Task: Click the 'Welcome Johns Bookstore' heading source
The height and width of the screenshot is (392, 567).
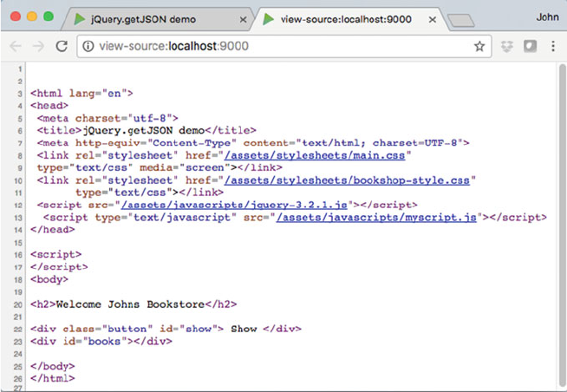Action: point(134,304)
